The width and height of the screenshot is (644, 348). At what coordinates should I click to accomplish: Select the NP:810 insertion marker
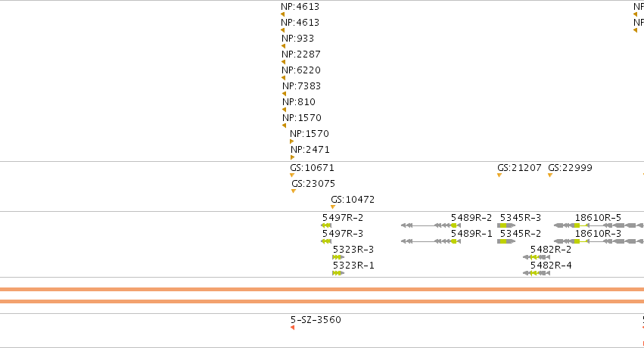(x=285, y=110)
